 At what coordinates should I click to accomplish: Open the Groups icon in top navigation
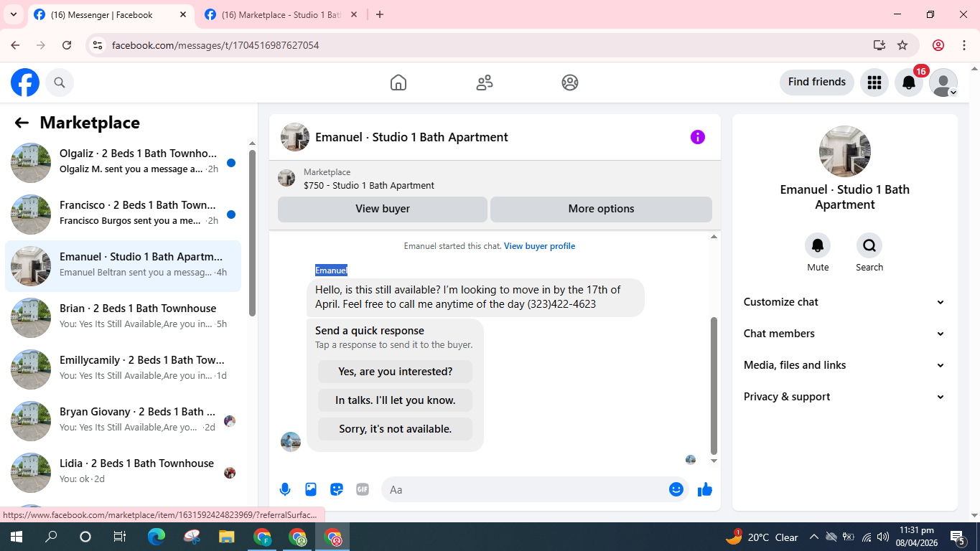pyautogui.click(x=570, y=83)
